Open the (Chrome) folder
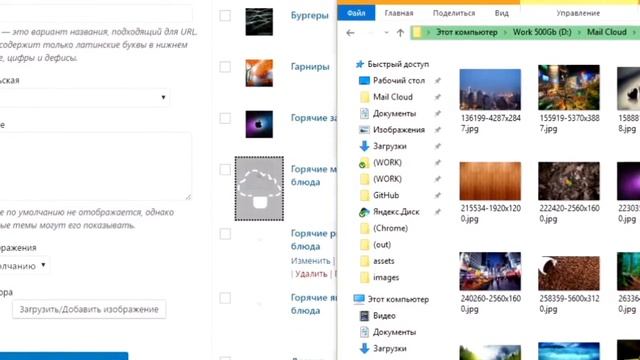 (x=384, y=228)
